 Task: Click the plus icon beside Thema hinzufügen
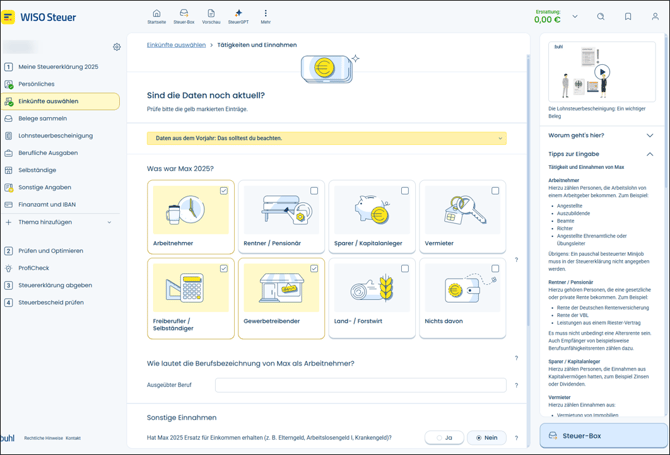click(x=9, y=222)
